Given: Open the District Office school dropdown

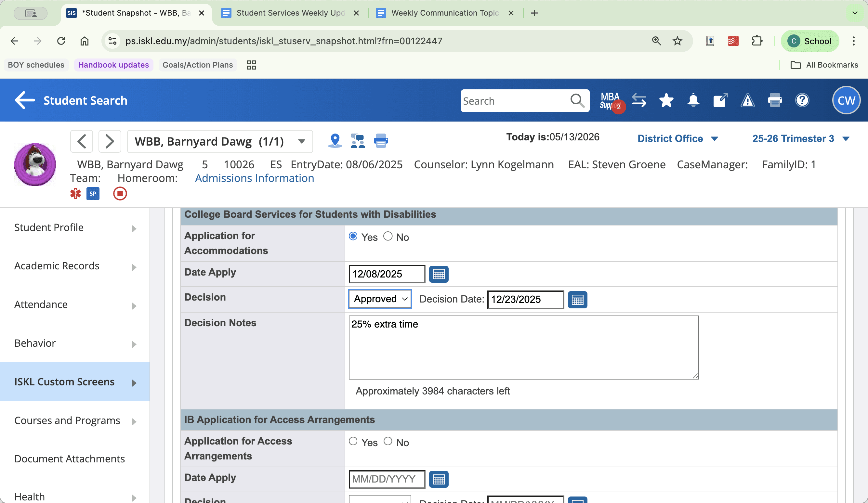Looking at the screenshot, I should 677,138.
